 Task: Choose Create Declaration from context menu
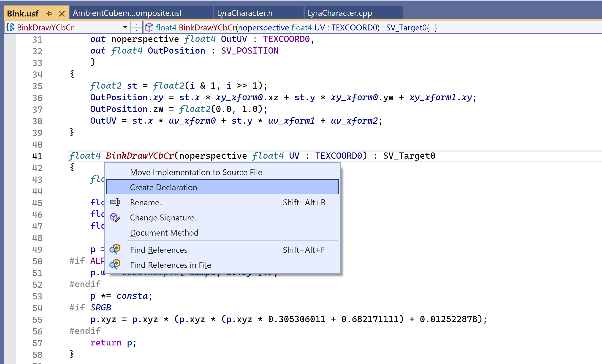pos(163,187)
